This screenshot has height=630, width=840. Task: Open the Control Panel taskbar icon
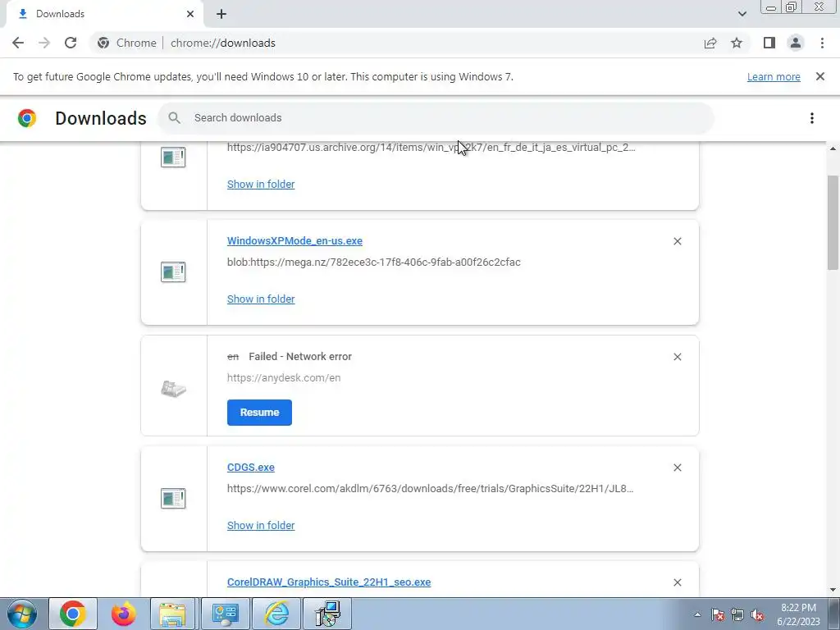point(225,614)
